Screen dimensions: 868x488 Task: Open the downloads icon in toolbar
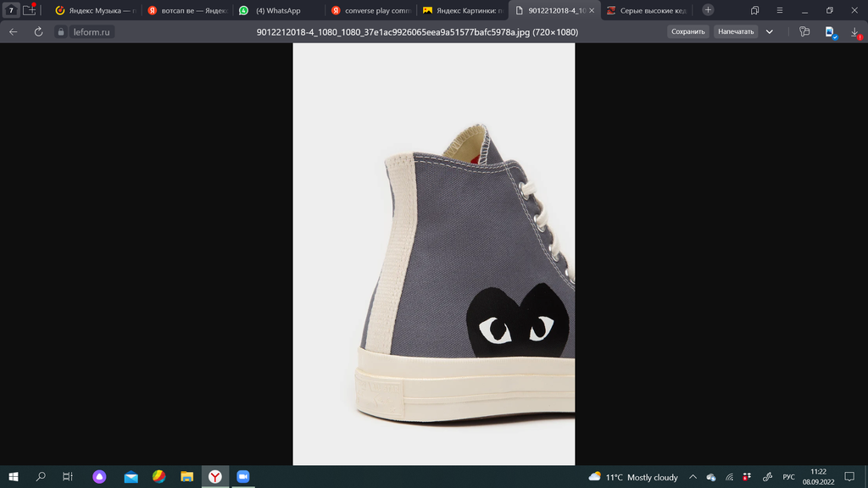(854, 31)
